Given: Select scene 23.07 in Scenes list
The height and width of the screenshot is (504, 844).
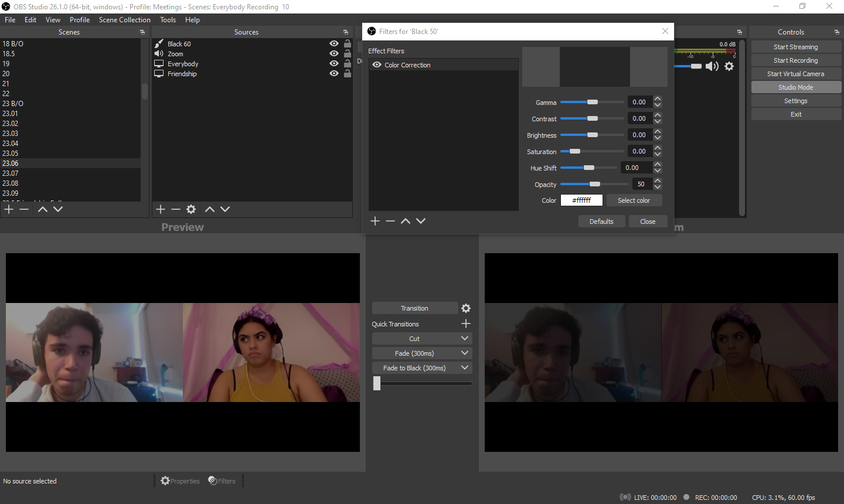Looking at the screenshot, I should pos(70,173).
